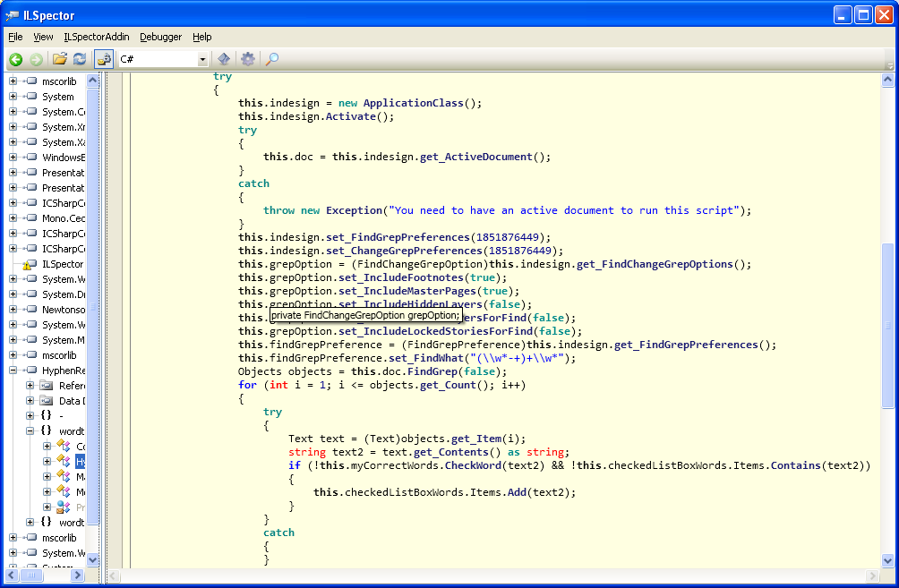The height and width of the screenshot is (588, 899).
Task: Click the tree pane vertical scroll thumb
Action: [93, 306]
